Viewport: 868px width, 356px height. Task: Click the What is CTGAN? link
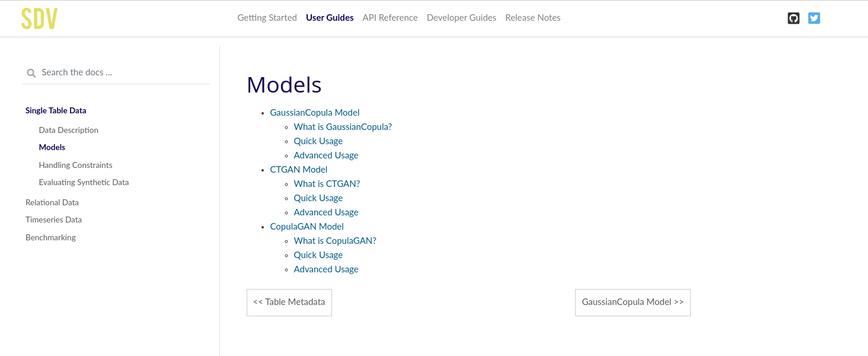click(x=327, y=184)
